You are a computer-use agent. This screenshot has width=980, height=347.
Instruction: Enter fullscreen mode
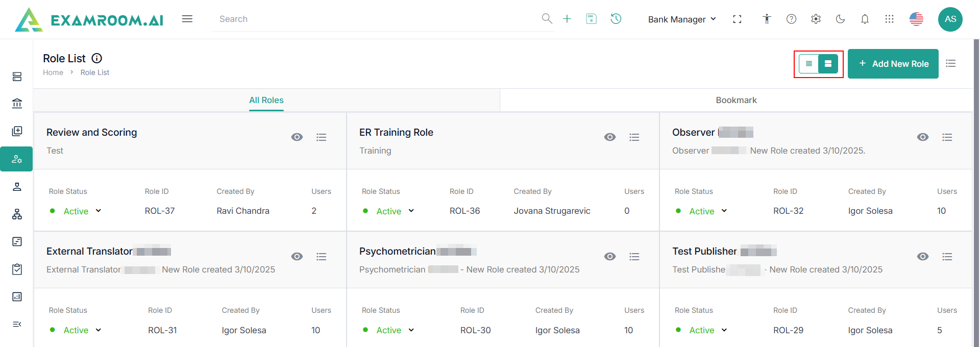click(x=737, y=19)
